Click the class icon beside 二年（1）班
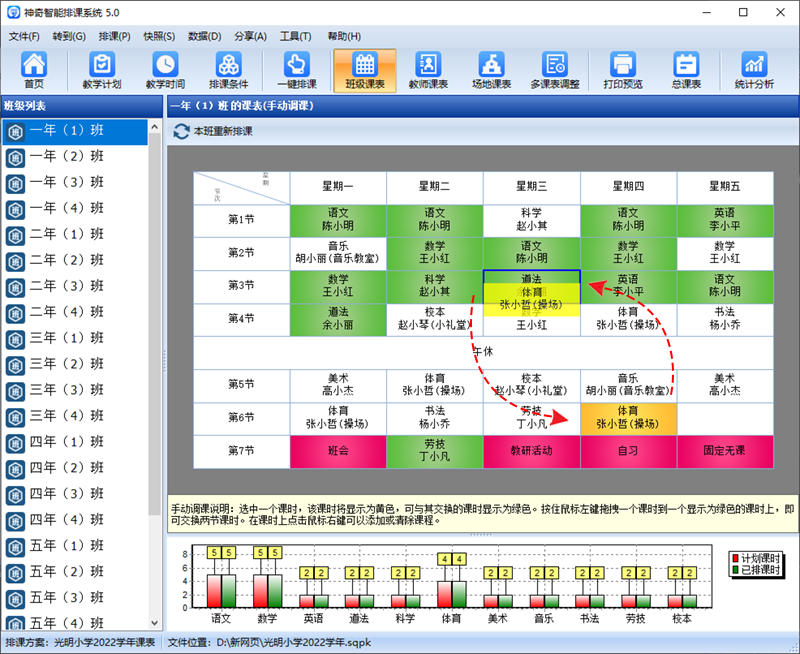The height and width of the screenshot is (654, 800). [15, 236]
